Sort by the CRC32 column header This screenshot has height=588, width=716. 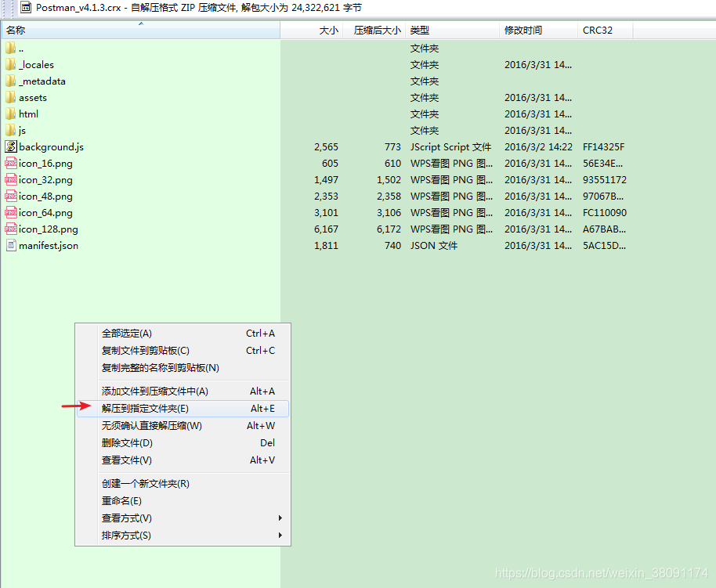point(605,30)
